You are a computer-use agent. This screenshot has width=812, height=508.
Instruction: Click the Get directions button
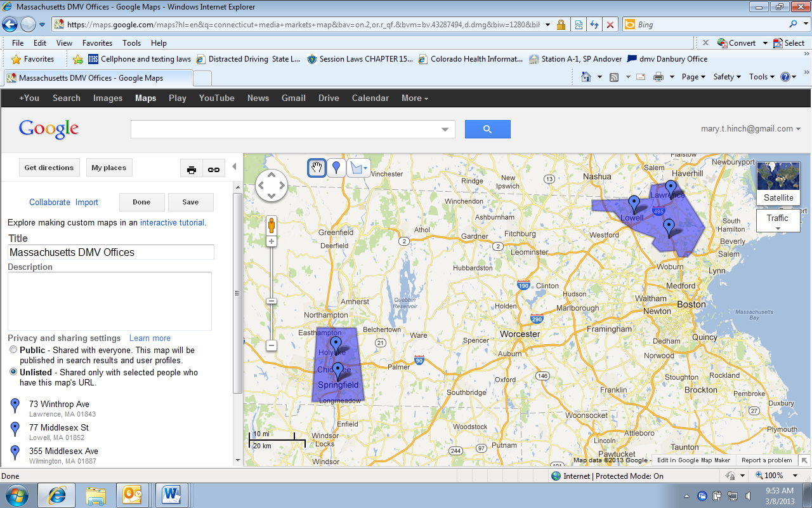pos(49,168)
